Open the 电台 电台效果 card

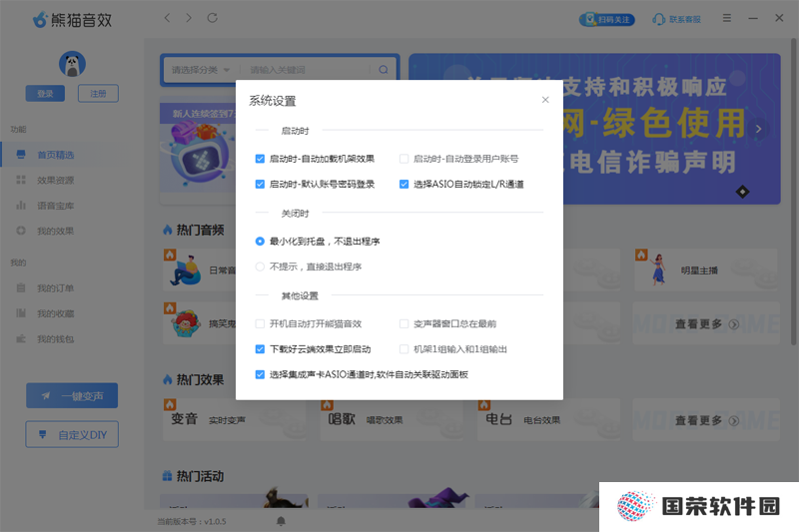tap(549, 420)
